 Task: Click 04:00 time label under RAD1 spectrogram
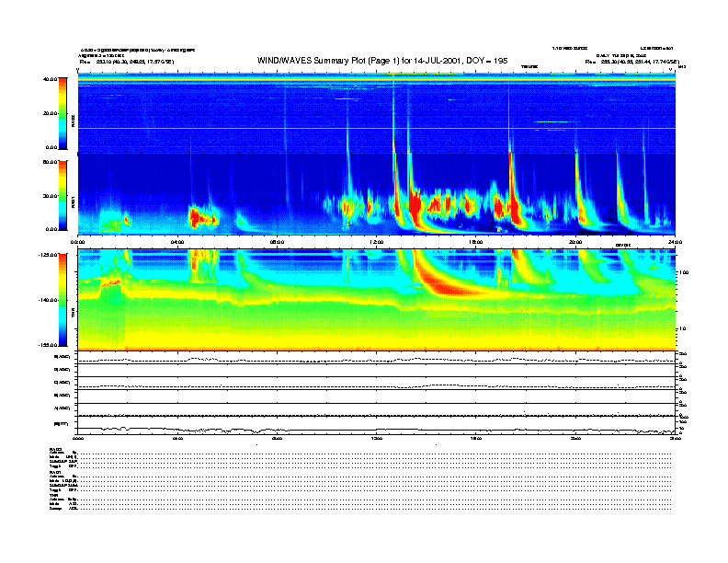coord(177,242)
